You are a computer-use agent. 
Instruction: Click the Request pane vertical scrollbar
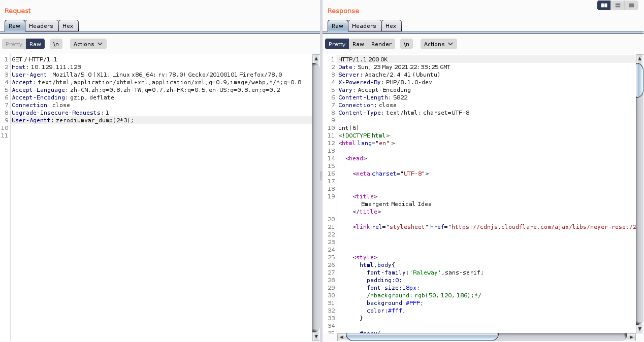316,198
